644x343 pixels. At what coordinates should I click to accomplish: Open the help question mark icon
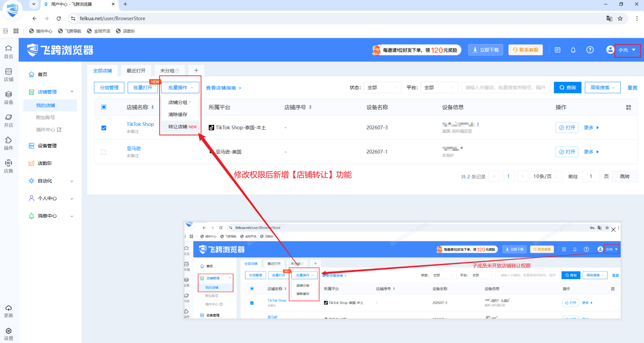590,50
